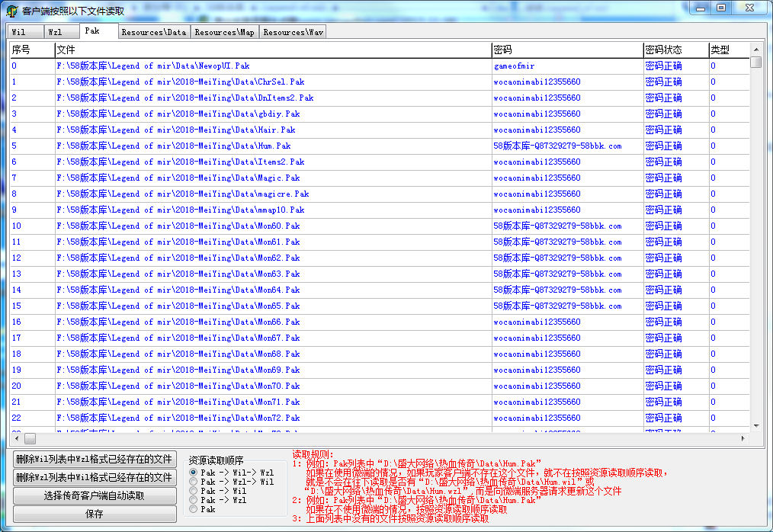Click the vertical scrollbar up arrow

click(755, 50)
